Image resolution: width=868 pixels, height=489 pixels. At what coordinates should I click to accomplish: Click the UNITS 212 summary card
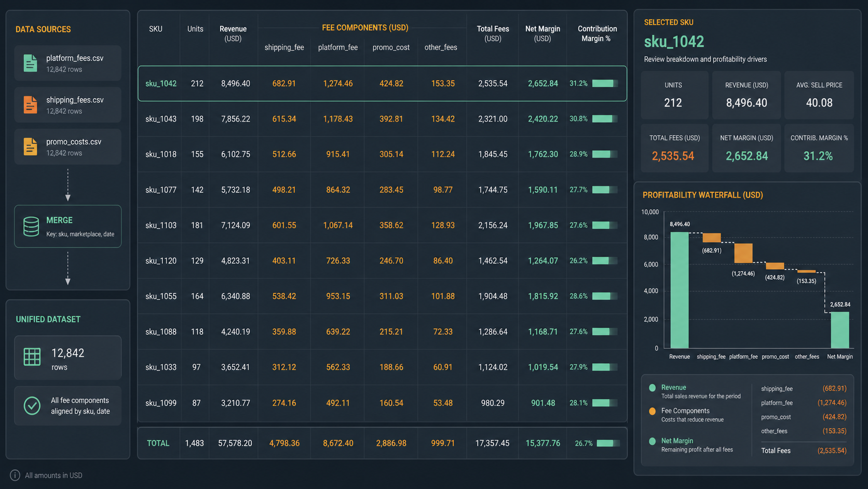tap(674, 95)
